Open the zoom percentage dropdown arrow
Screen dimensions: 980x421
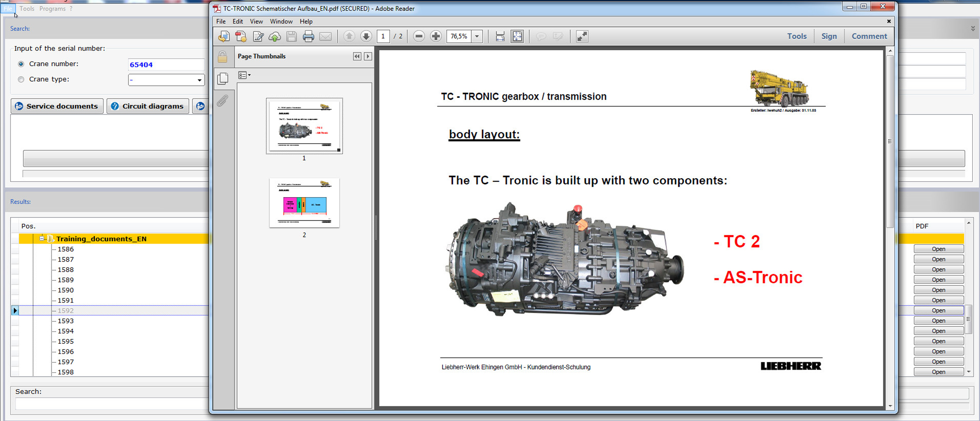(477, 36)
